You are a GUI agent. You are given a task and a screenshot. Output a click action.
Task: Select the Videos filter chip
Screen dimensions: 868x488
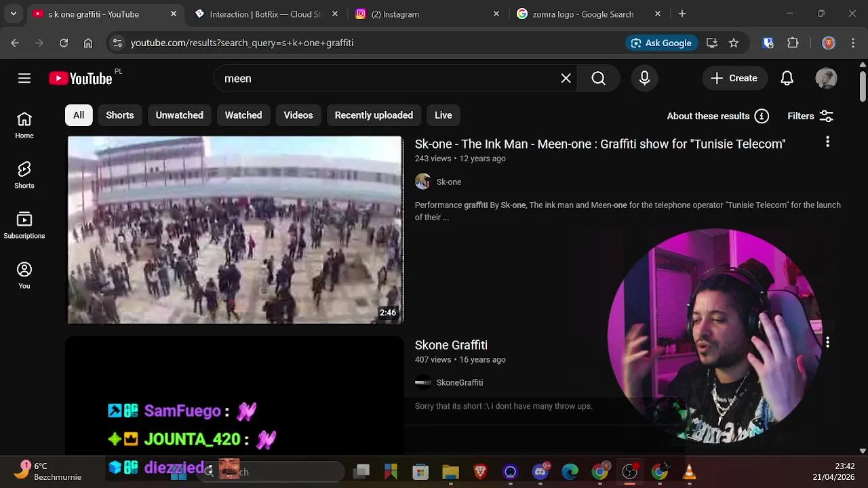298,115
